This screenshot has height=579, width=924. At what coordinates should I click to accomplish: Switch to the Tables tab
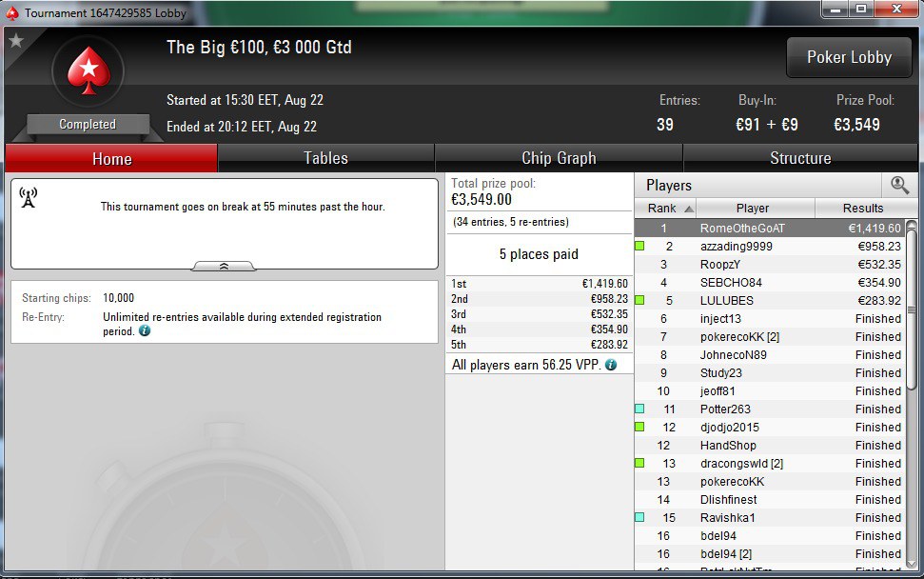click(x=325, y=158)
